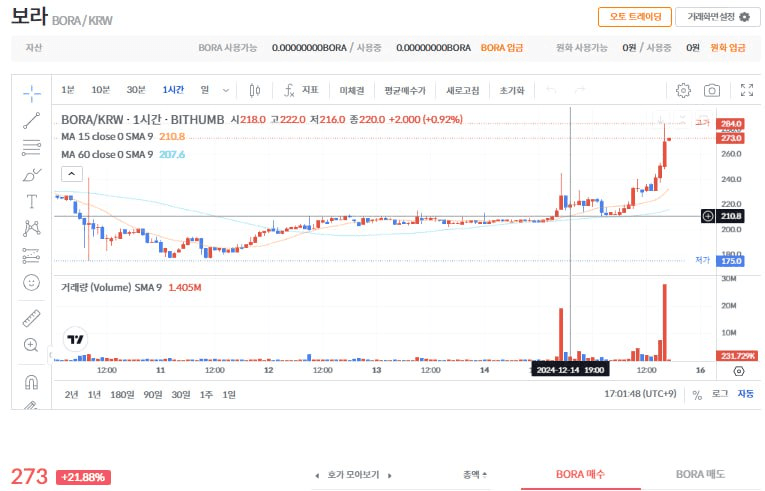
Task: Select the 30분 interval
Action: pos(136,90)
